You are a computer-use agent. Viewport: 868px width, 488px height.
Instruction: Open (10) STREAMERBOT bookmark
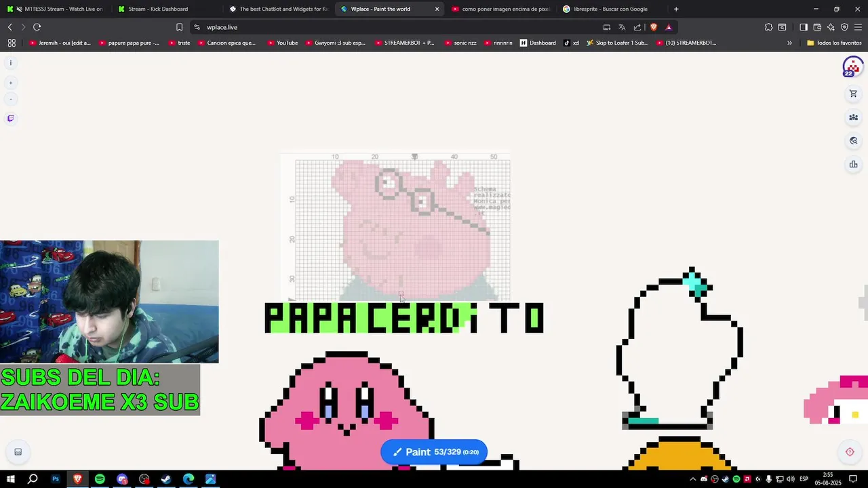pyautogui.click(x=686, y=43)
